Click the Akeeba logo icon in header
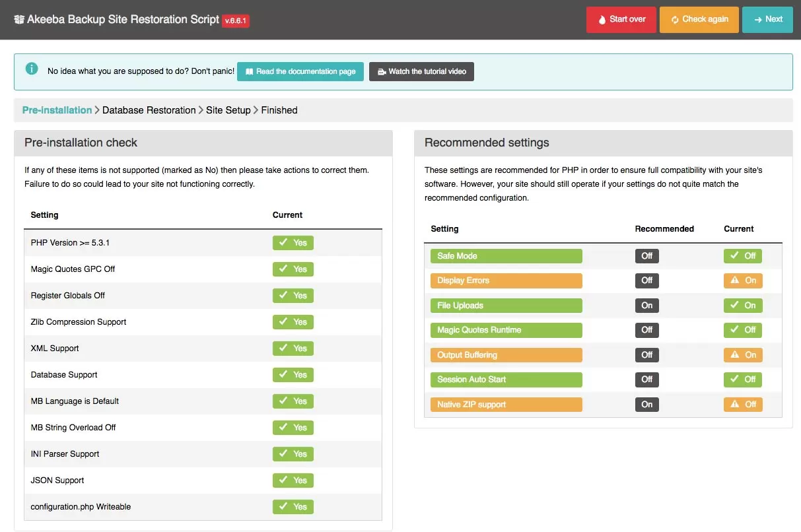The height and width of the screenshot is (532, 801). click(18, 20)
